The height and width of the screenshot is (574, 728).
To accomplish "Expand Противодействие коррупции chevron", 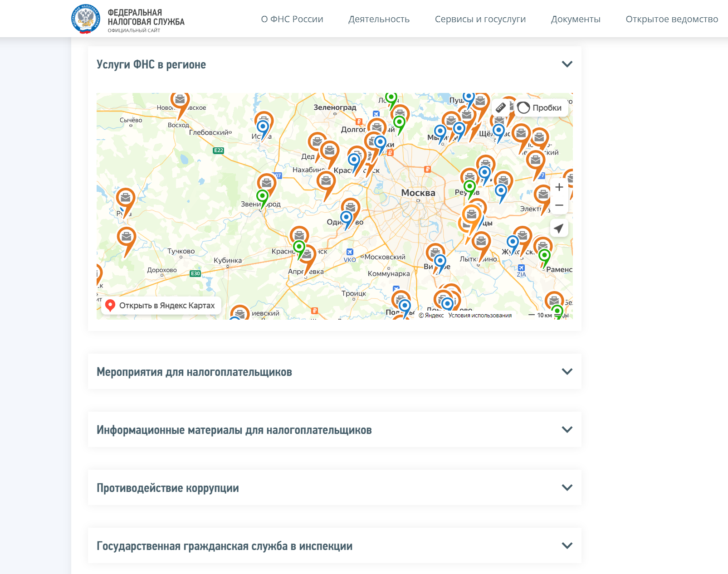I will tap(567, 487).
